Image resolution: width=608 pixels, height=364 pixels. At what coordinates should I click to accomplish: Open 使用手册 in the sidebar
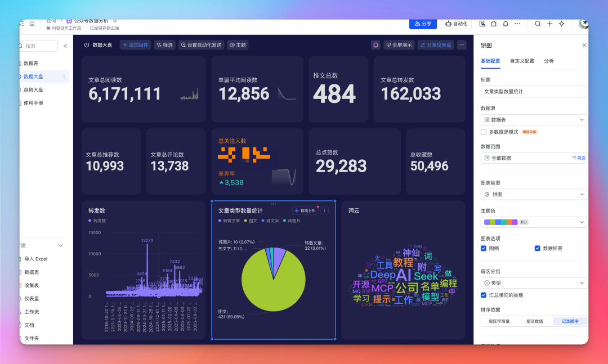click(33, 103)
